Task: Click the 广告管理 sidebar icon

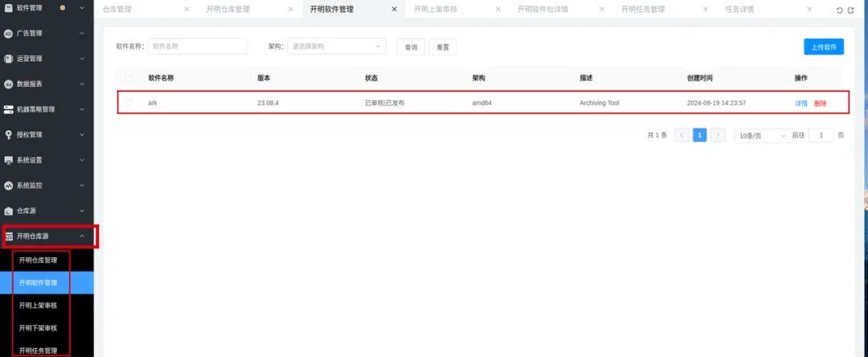Action: 9,34
